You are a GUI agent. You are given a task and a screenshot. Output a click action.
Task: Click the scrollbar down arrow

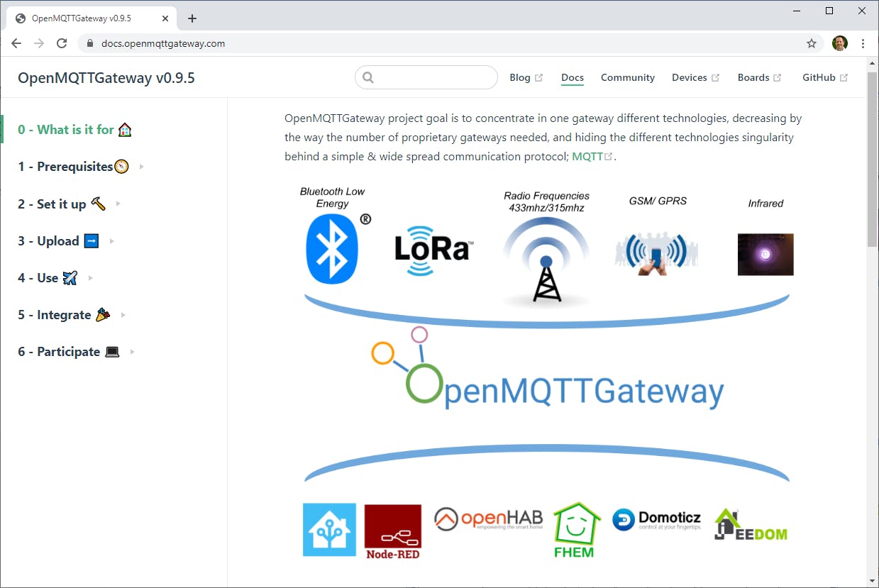click(x=873, y=580)
